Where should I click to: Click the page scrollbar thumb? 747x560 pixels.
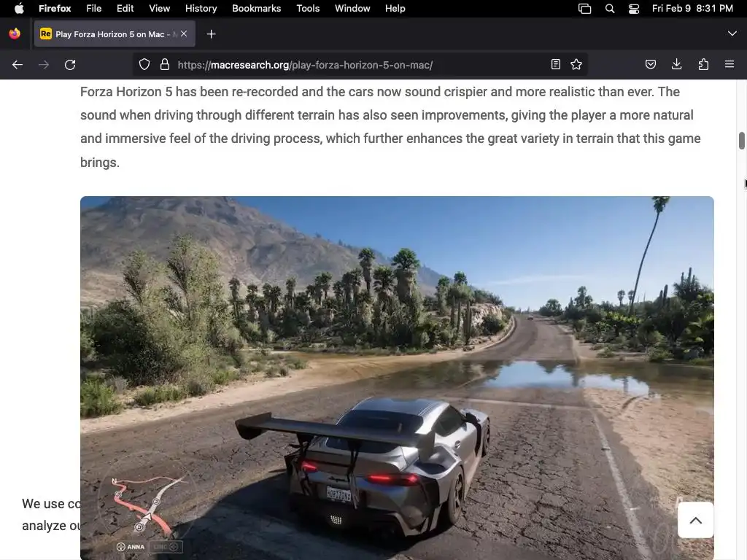[x=741, y=141]
